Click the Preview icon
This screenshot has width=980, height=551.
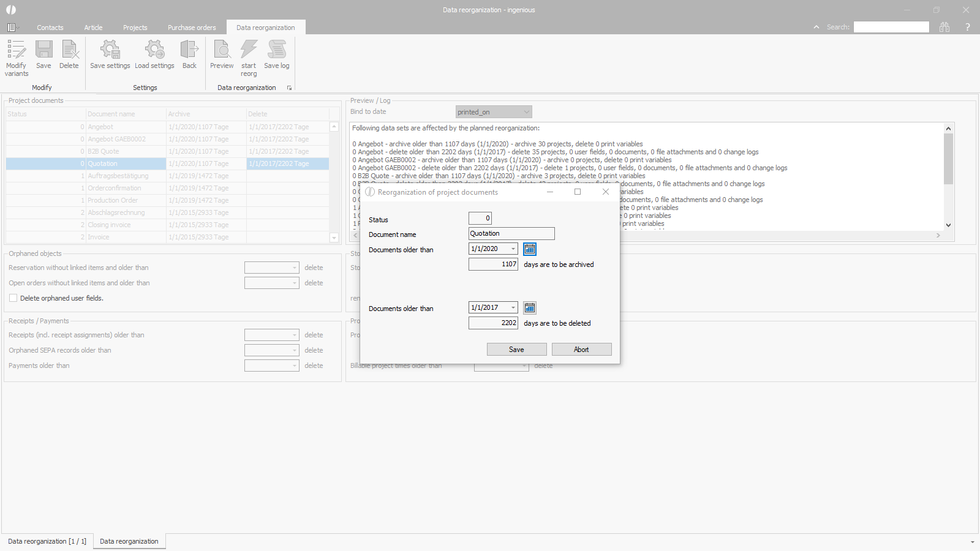point(222,50)
